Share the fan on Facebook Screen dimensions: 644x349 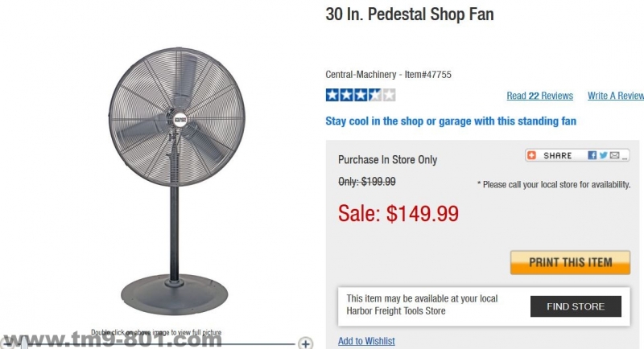pyautogui.click(x=592, y=155)
